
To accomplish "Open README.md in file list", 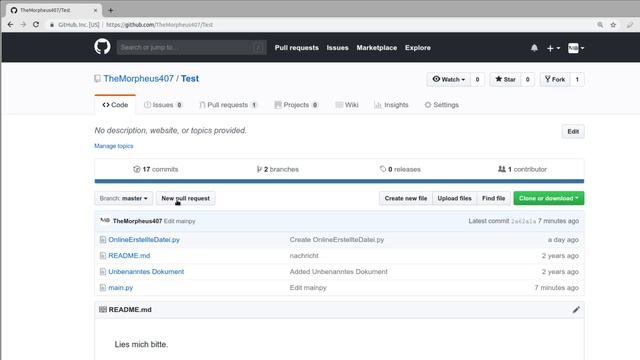I will pyautogui.click(x=129, y=256).
